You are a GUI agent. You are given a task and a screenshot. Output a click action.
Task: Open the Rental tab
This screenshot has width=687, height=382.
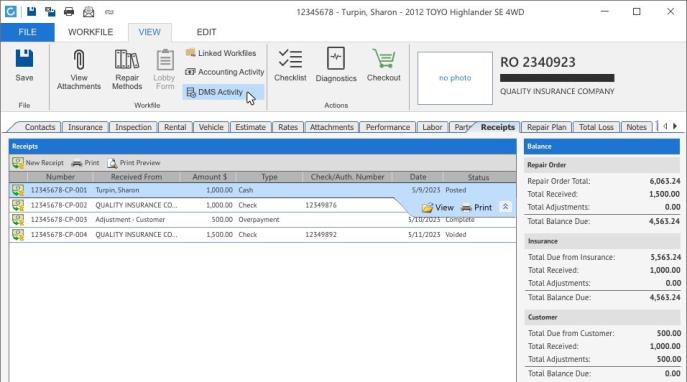175,127
